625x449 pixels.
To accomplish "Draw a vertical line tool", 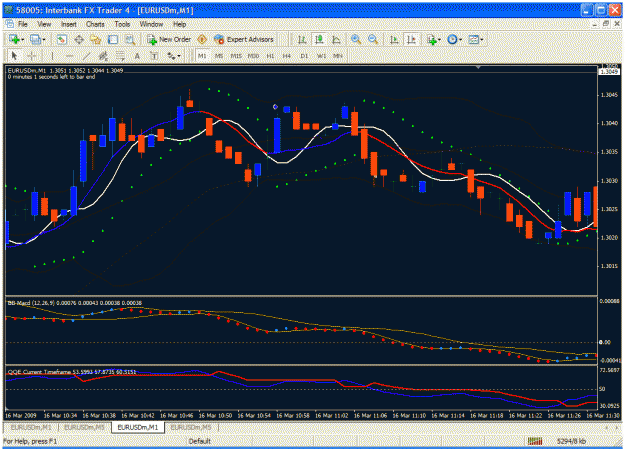I will (52, 56).
